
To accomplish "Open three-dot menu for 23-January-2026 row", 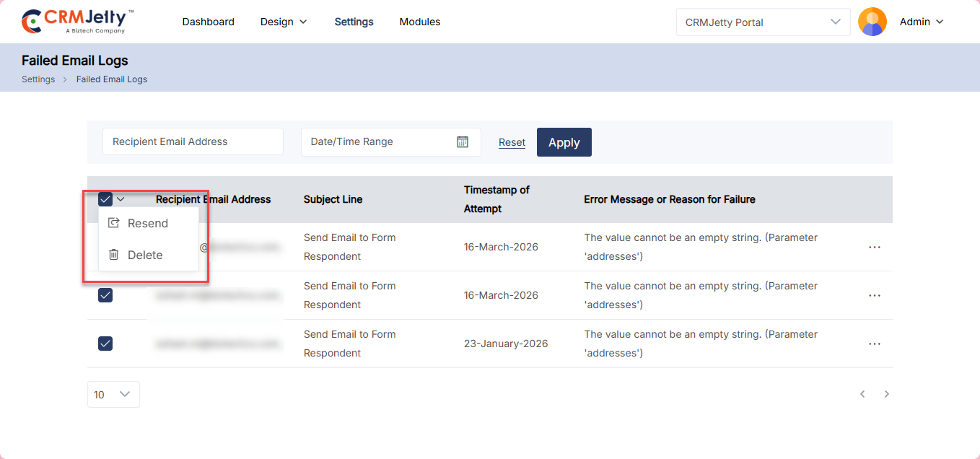I will pyautogui.click(x=875, y=344).
